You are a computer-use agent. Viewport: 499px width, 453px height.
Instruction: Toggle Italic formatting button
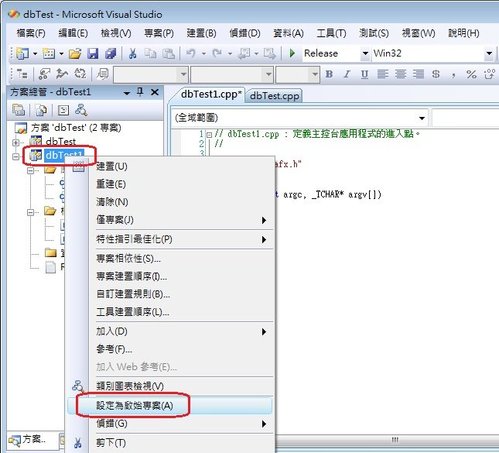click(x=347, y=74)
